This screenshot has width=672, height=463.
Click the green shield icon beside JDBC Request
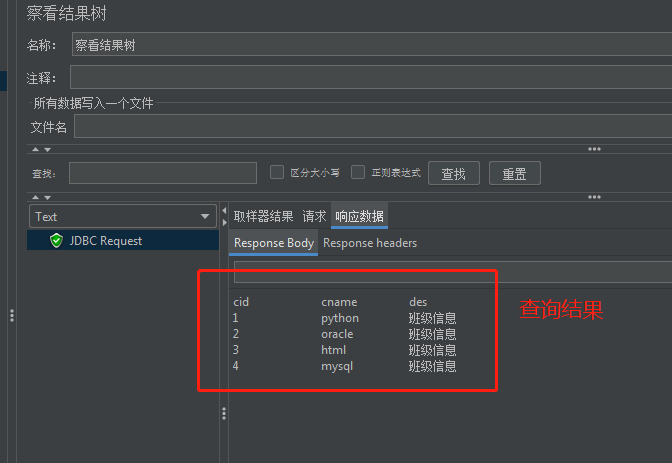(56, 241)
